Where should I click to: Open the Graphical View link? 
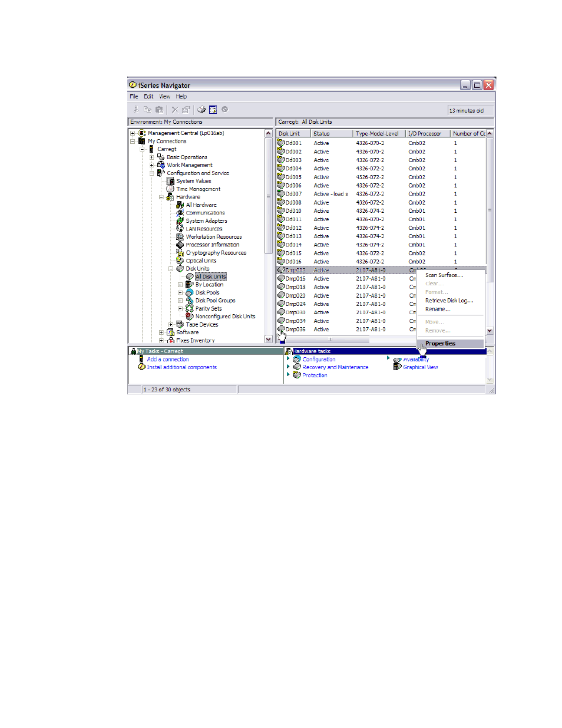pos(421,367)
